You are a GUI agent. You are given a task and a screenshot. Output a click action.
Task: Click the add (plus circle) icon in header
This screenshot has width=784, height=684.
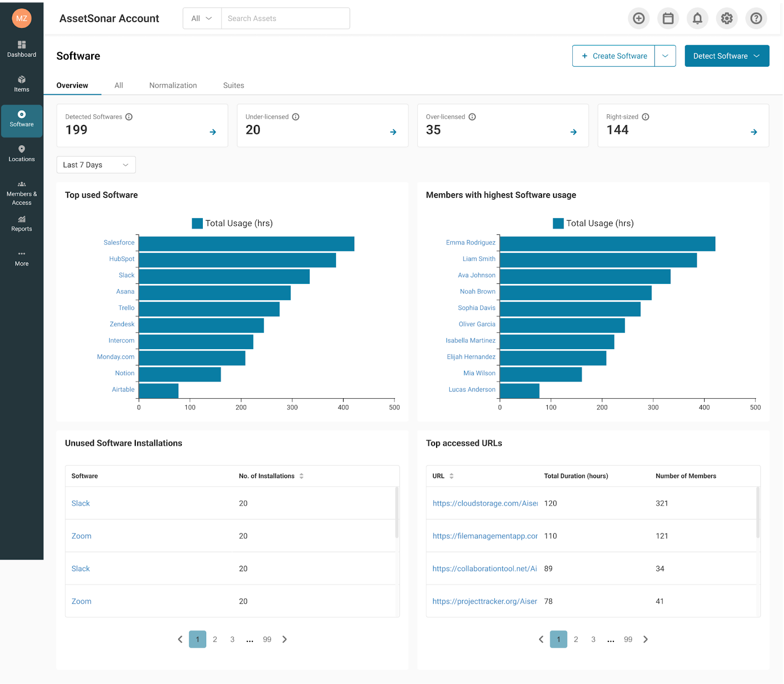tap(638, 19)
